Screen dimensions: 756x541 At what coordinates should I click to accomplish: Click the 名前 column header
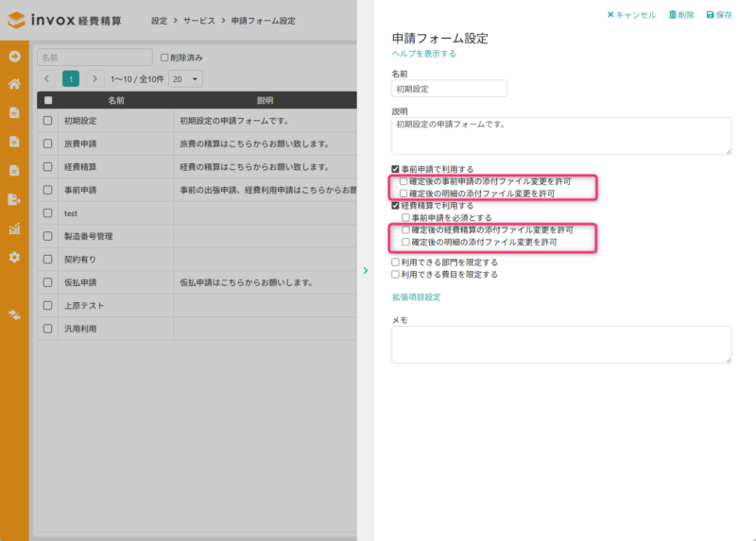tap(116, 101)
